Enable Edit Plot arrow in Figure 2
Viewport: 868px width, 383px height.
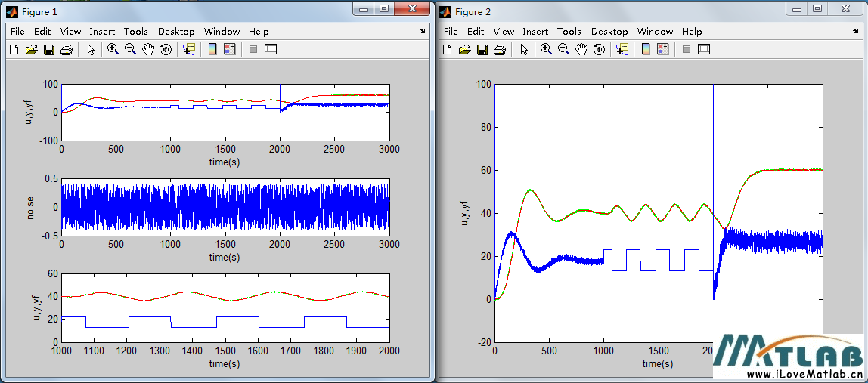point(524,50)
